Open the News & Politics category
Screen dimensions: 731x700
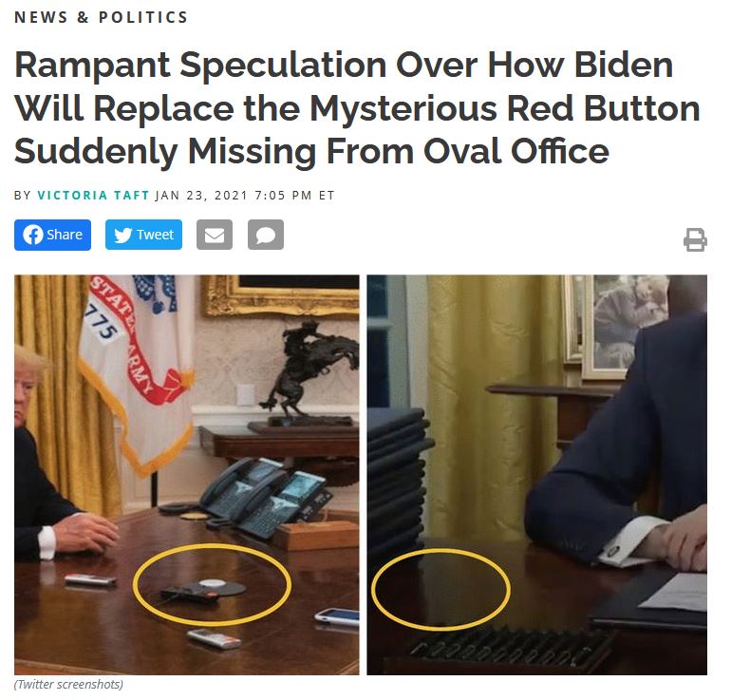(x=102, y=17)
